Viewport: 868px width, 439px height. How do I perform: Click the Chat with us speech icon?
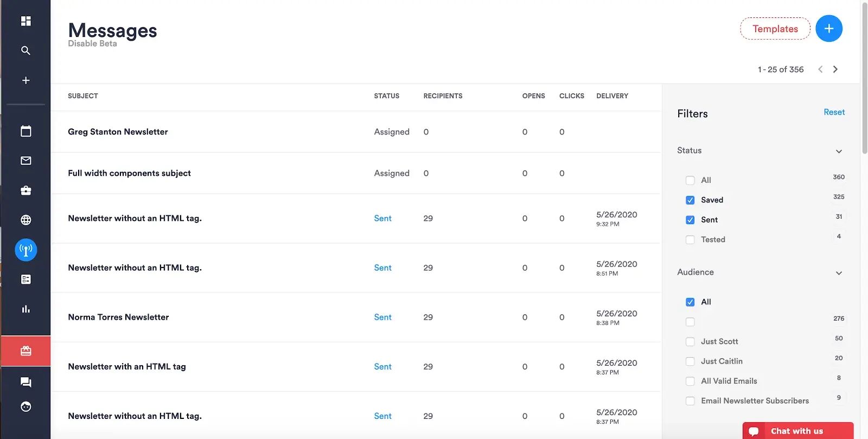tap(754, 431)
